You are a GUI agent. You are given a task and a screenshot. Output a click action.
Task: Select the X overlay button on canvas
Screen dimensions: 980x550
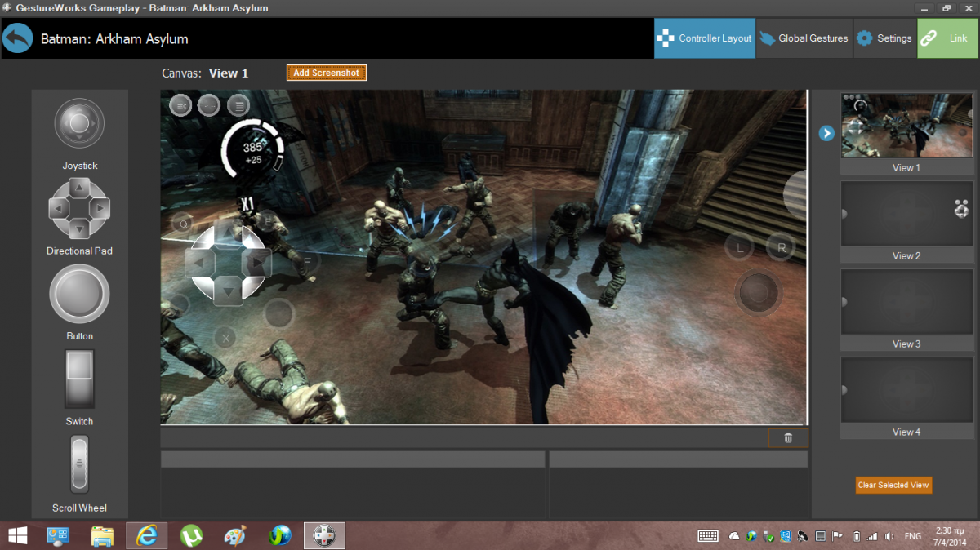(225, 337)
